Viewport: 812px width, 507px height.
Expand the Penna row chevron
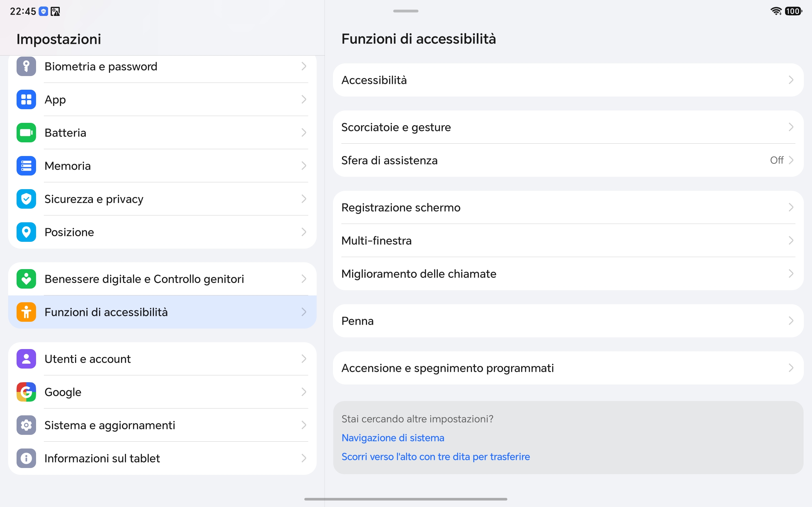[x=791, y=321]
